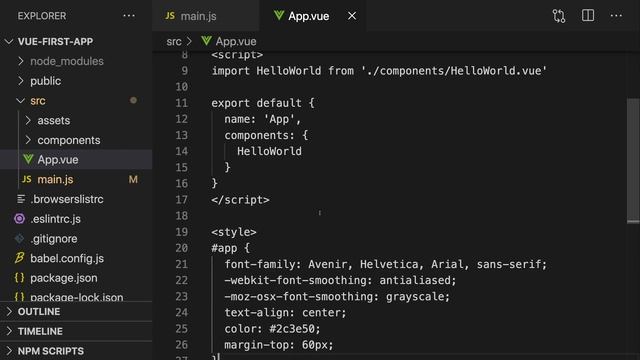Expand the TIMELINE section

76,331
